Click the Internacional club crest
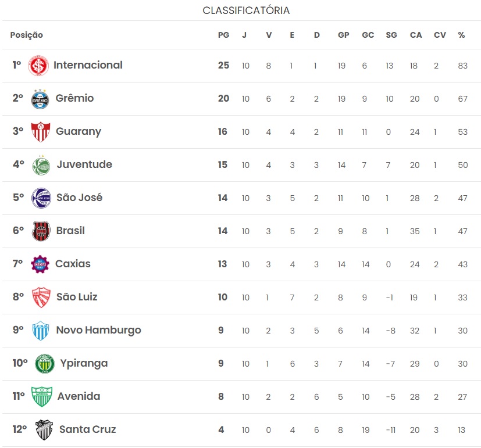Image resolution: width=481 pixels, height=448 pixels. [38, 66]
